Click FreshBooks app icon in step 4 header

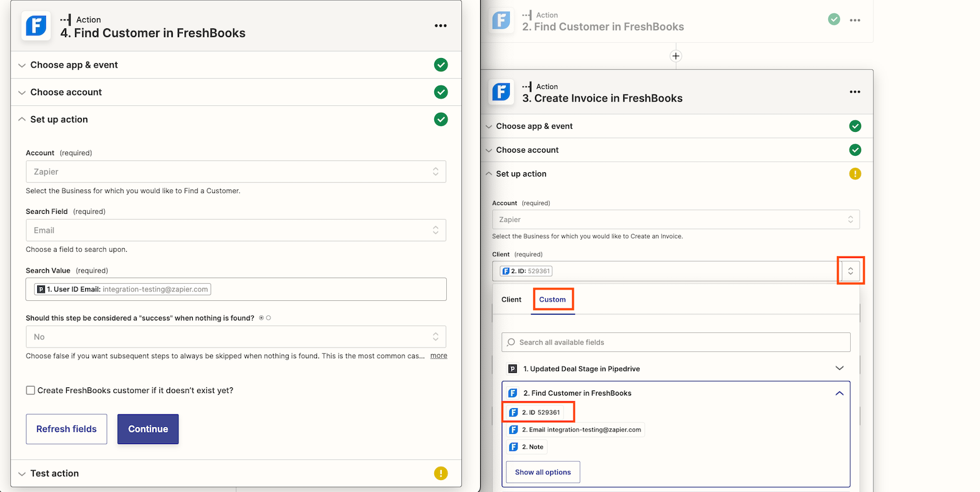(x=36, y=26)
